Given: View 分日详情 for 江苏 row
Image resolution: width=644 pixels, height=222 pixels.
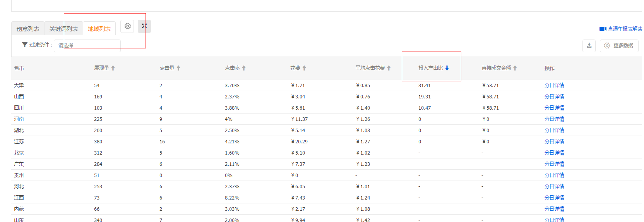Looking at the screenshot, I should pos(554,141).
